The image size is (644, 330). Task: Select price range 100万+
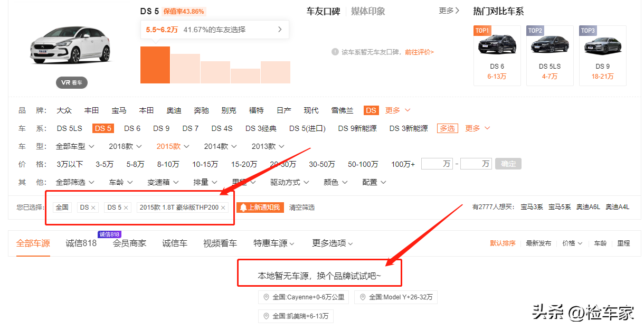(x=403, y=164)
